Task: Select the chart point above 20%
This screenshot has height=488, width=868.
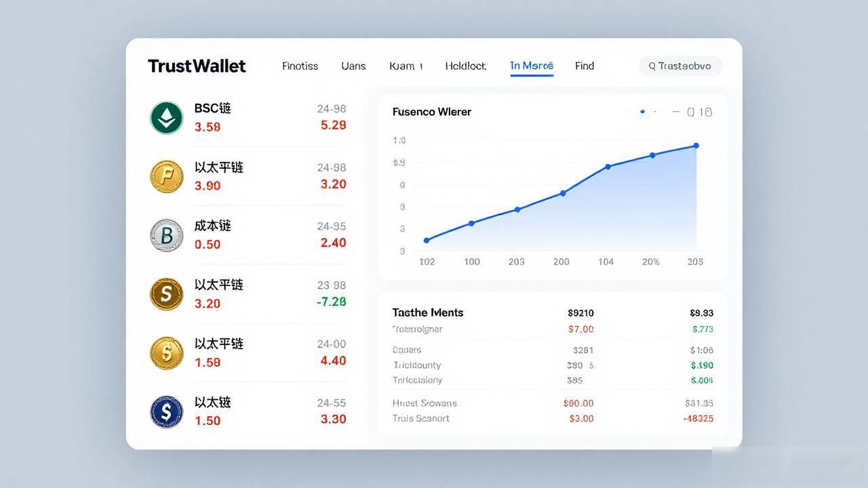Action: click(x=652, y=155)
